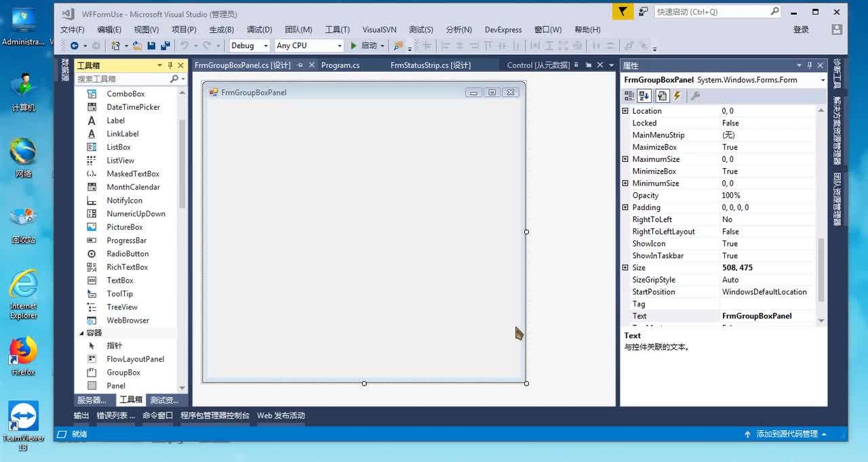The image size is (868, 462).
Task: Click the 登录 sign-in link
Action: pyautogui.click(x=801, y=29)
